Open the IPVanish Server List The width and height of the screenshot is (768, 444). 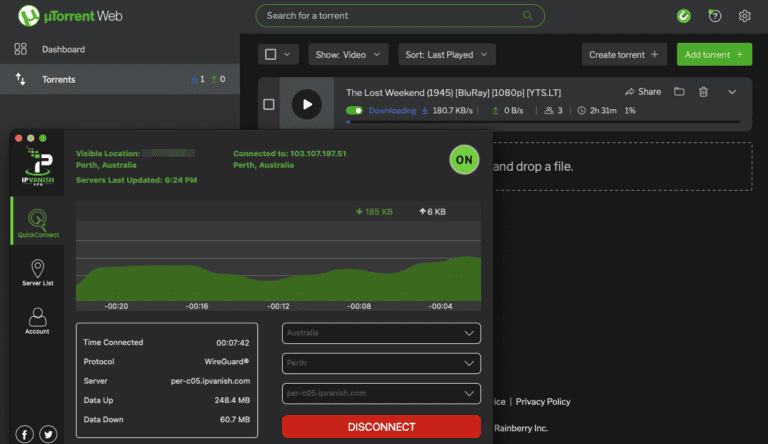[x=37, y=273]
